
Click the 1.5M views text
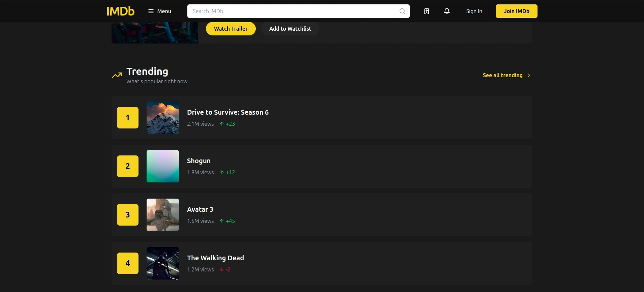201,221
